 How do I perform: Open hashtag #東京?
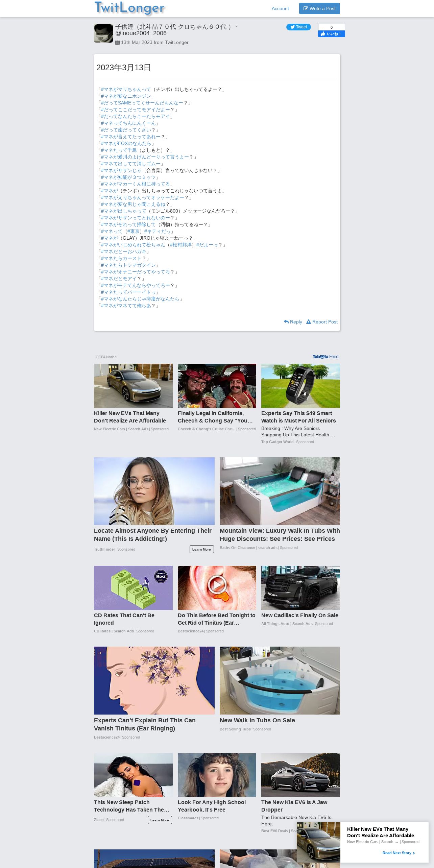(133, 231)
